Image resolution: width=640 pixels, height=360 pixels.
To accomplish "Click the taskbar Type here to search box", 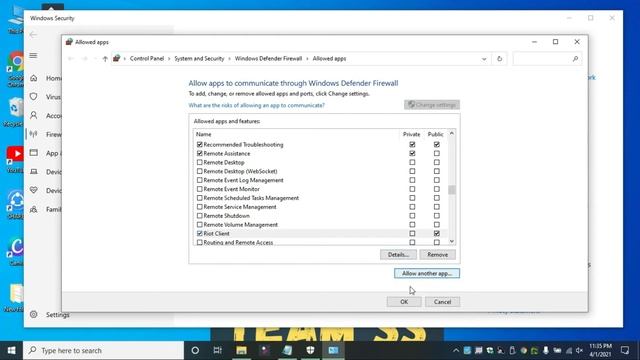I will pos(104,350).
